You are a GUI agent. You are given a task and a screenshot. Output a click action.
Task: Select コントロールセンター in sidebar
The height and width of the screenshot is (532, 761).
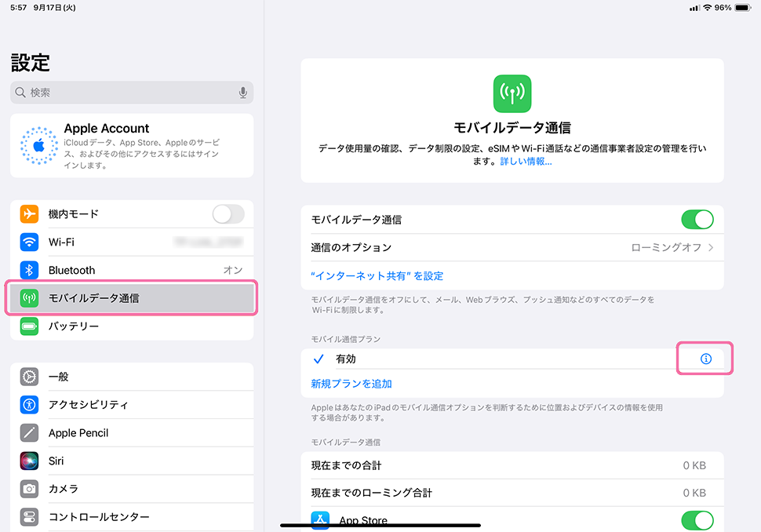132,517
